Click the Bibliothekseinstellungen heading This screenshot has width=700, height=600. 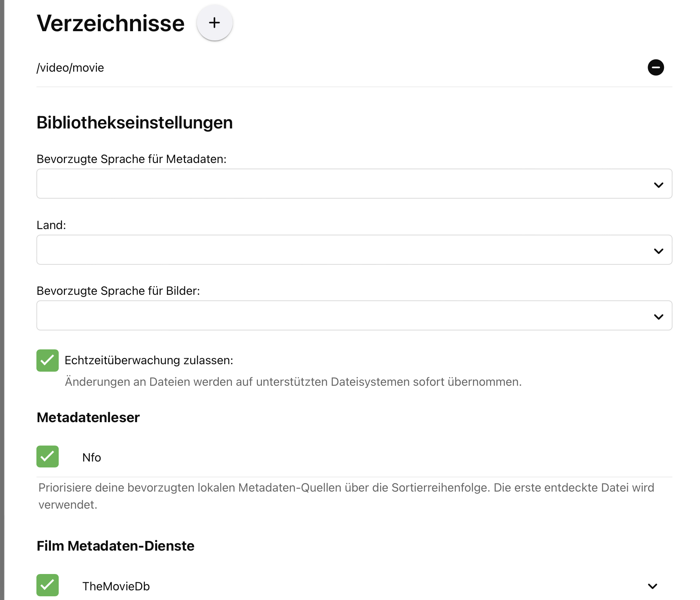coord(135,123)
